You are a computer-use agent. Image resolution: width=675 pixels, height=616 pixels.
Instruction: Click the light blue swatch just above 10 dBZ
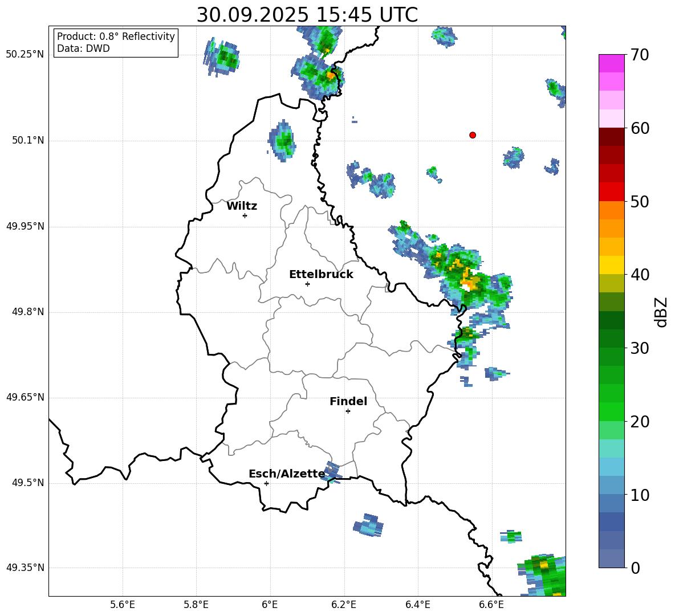pos(611,486)
